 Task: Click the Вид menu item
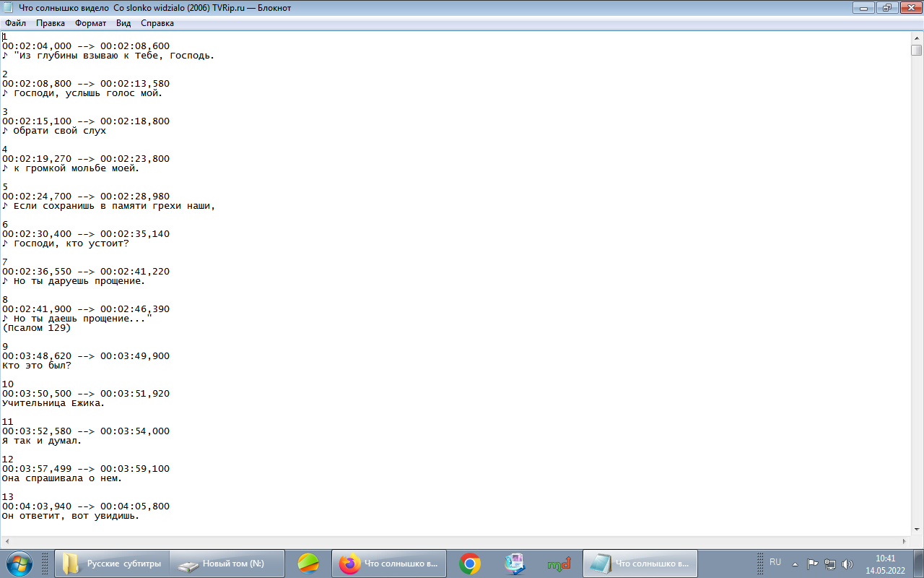pos(123,23)
